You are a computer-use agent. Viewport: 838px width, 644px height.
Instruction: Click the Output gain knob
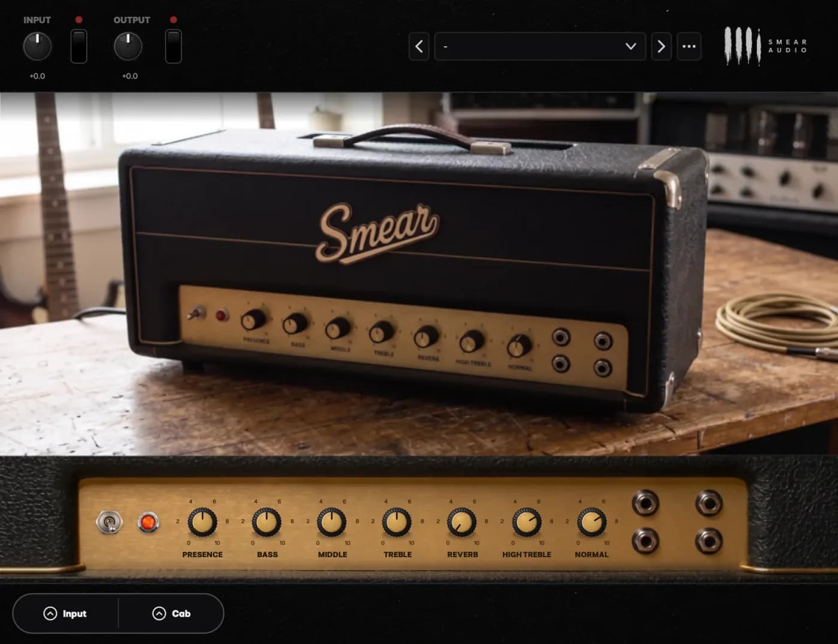(128, 47)
